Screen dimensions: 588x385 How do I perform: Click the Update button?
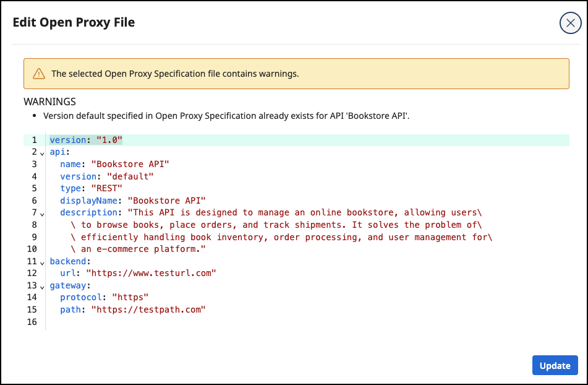(x=555, y=365)
